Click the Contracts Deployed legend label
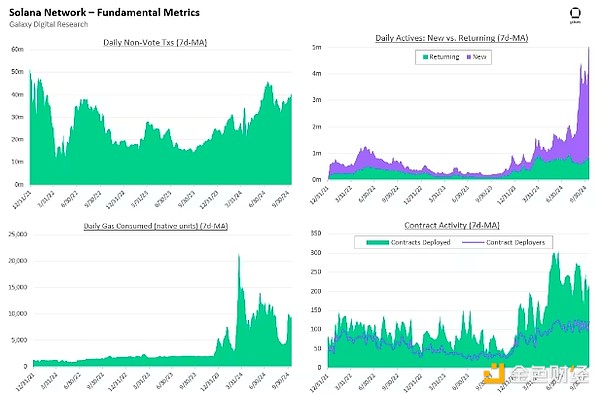The width and height of the screenshot is (600, 395). tap(420, 242)
